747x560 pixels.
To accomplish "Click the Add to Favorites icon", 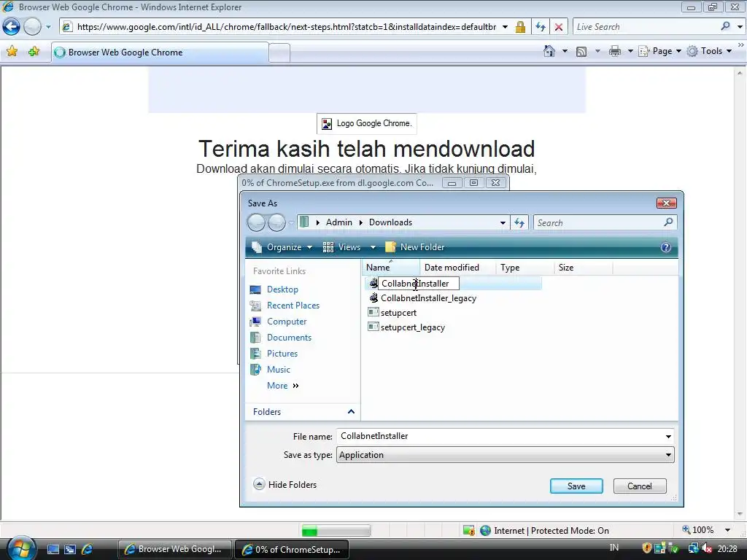I will click(x=34, y=52).
